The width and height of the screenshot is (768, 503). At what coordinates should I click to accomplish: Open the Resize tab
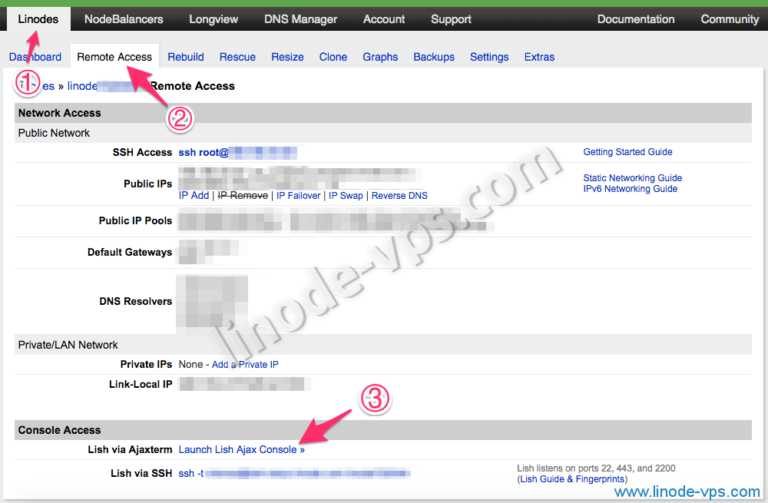tap(287, 57)
